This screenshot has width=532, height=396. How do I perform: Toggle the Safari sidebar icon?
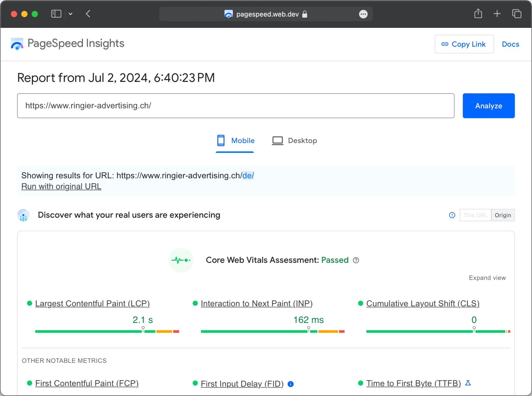[56, 14]
